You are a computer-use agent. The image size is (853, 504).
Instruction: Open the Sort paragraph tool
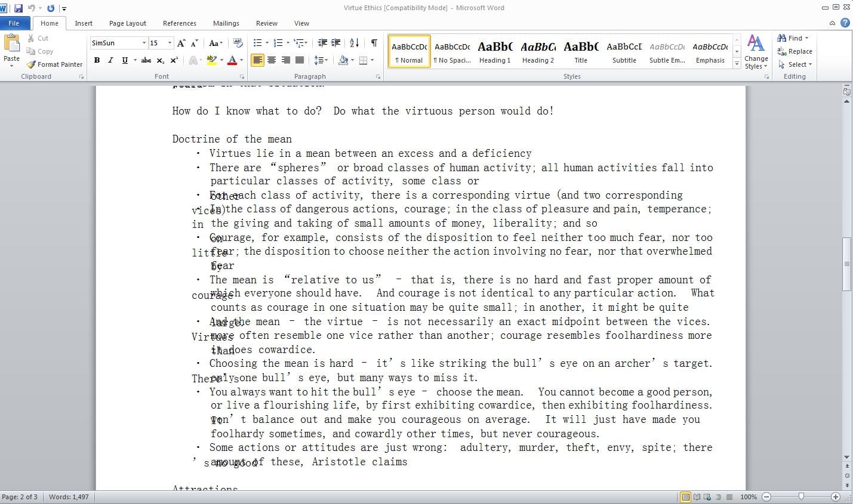[x=354, y=43]
